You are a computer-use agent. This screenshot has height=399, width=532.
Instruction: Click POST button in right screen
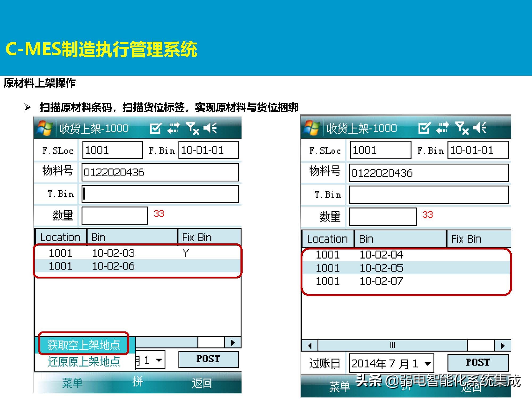click(x=478, y=363)
